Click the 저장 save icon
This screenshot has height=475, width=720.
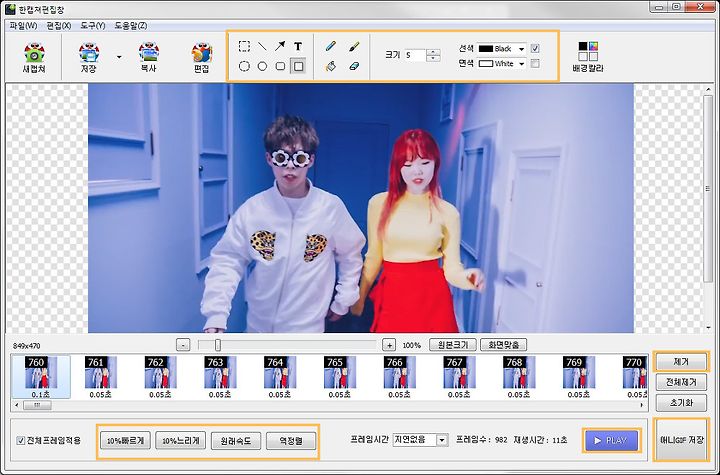pos(89,57)
